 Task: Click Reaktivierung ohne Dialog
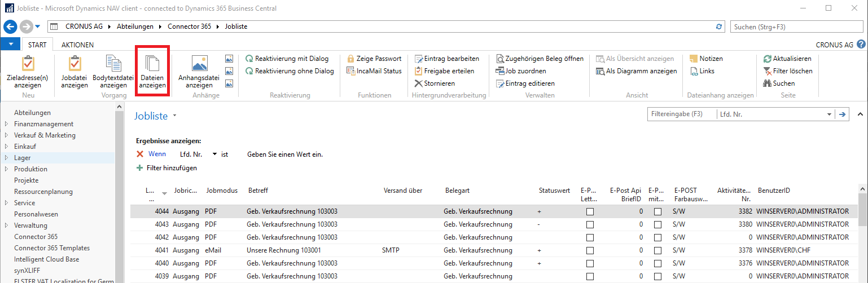[x=290, y=71]
